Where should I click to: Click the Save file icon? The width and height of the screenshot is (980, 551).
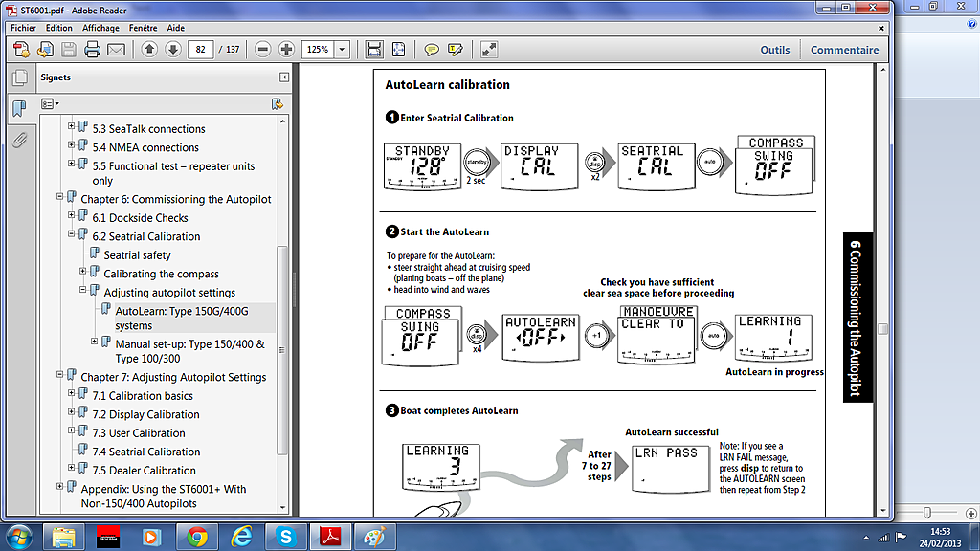coord(69,50)
